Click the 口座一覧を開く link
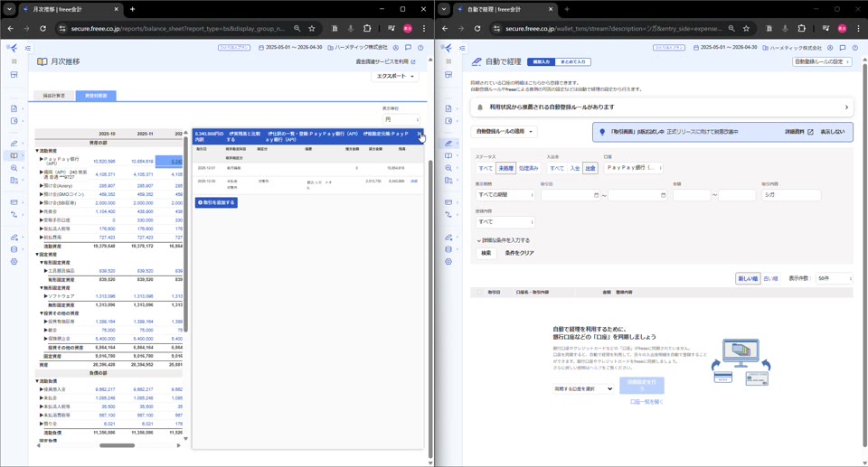Image resolution: width=868 pixels, height=467 pixels. 646,401
